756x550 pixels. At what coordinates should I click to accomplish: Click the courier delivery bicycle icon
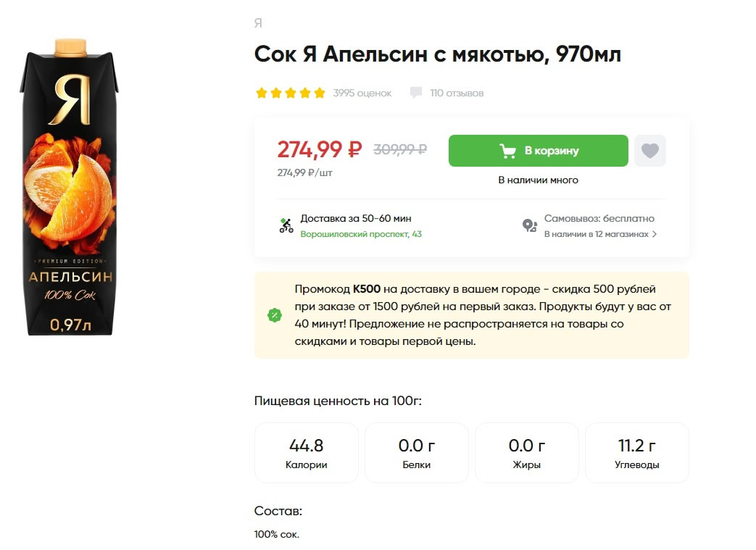point(286,225)
